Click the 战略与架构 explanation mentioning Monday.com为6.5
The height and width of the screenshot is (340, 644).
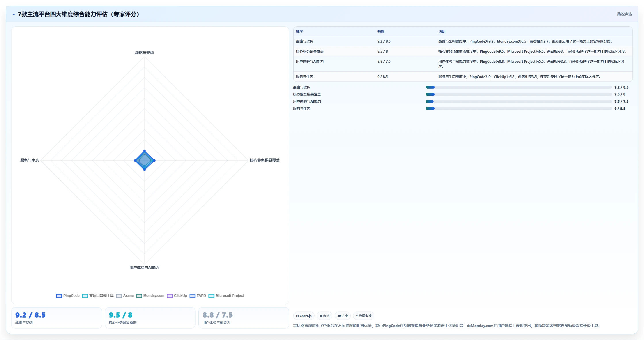click(x=526, y=41)
